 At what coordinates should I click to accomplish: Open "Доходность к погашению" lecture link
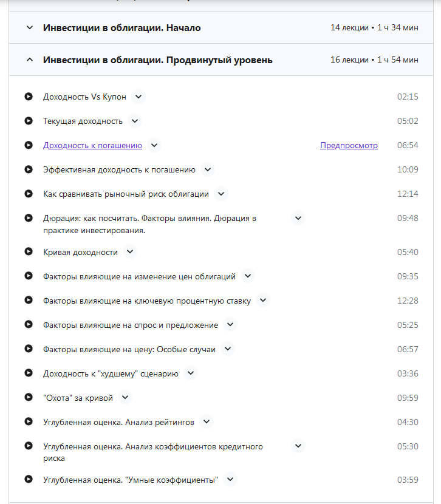pyautogui.click(x=92, y=146)
